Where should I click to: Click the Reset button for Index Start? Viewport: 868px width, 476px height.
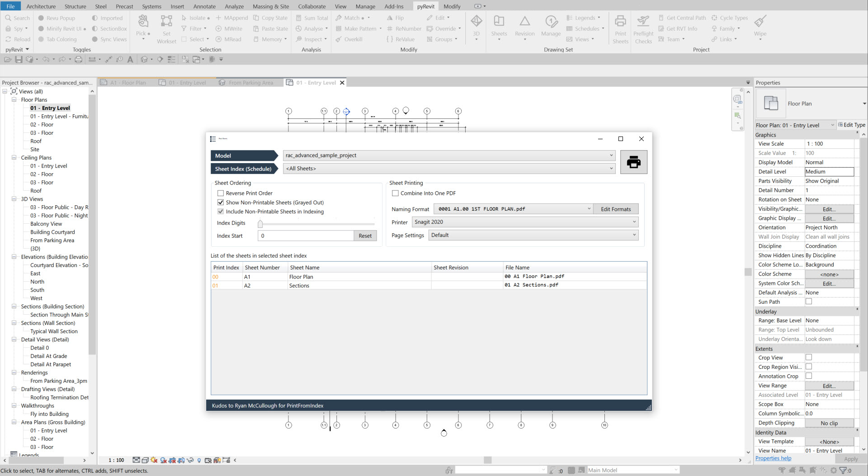tap(365, 236)
